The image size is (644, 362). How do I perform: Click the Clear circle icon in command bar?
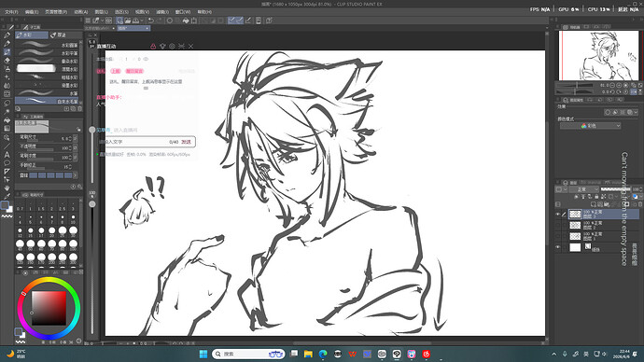click(x=170, y=21)
